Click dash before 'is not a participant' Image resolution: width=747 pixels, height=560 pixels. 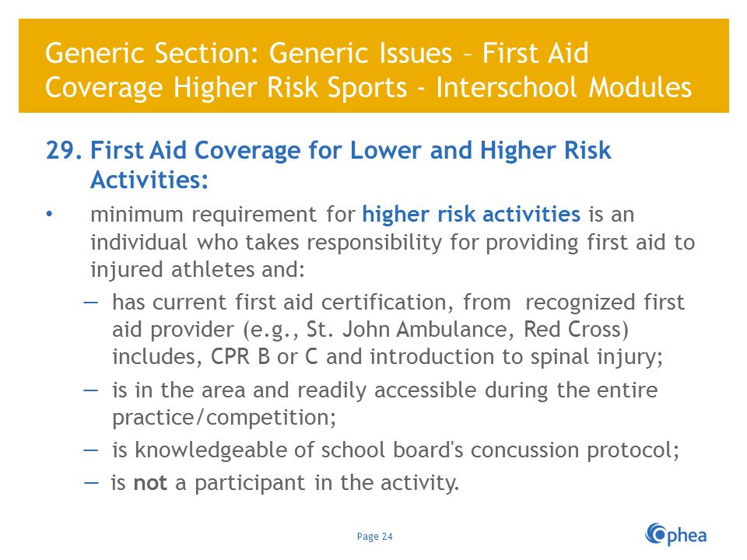[x=91, y=483]
